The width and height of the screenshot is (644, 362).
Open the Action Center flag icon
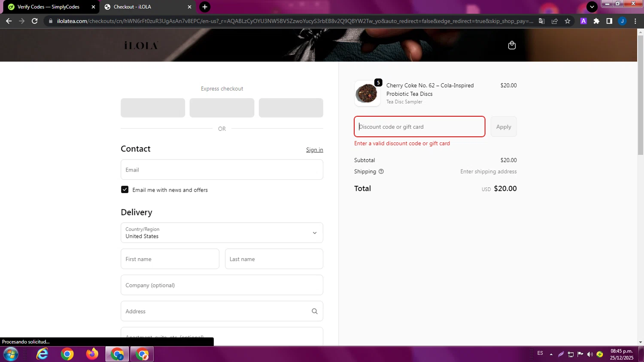click(x=580, y=354)
